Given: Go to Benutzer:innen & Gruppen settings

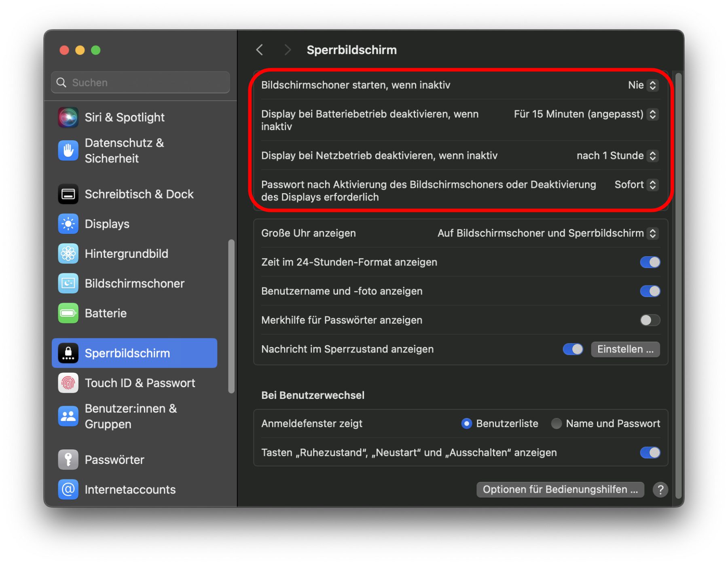Looking at the screenshot, I should 135,416.
